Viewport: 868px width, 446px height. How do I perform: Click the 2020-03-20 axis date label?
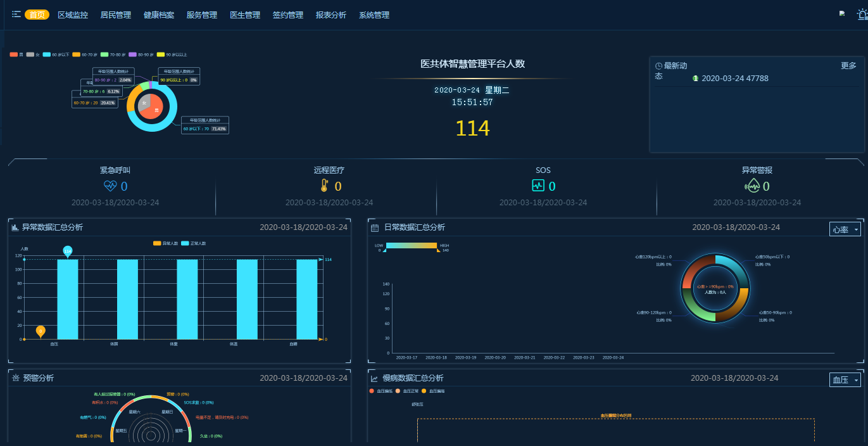point(495,357)
